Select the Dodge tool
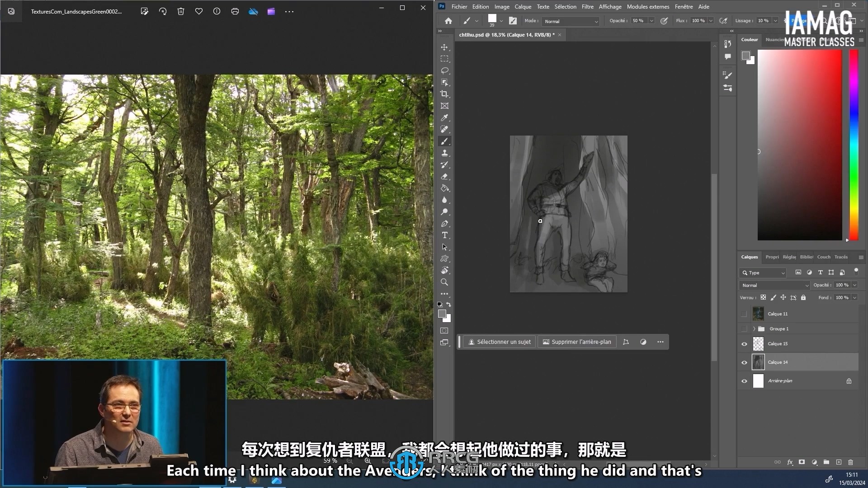This screenshot has height=488, width=868. pyautogui.click(x=444, y=212)
